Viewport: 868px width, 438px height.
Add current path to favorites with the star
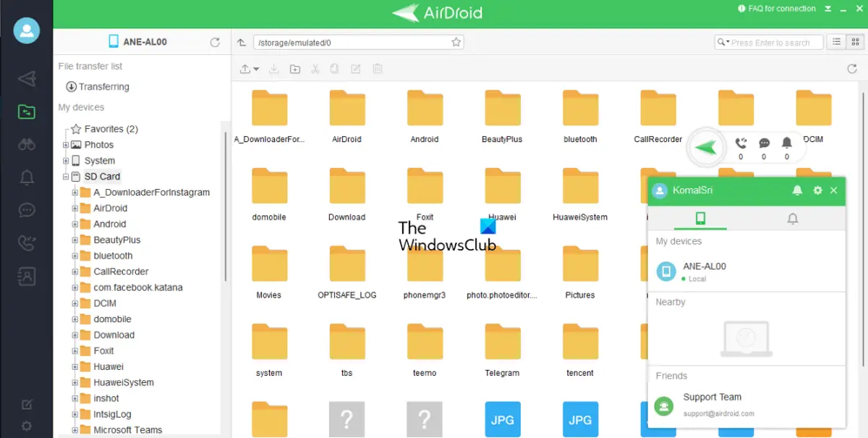click(456, 43)
